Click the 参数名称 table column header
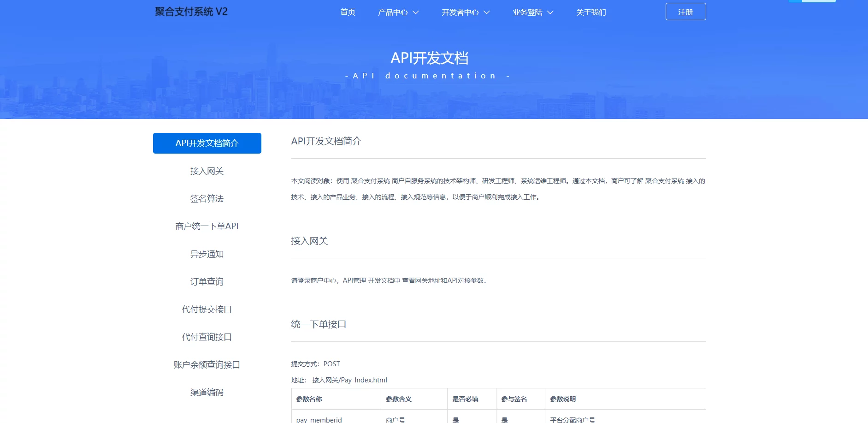The width and height of the screenshot is (868, 423). click(x=309, y=399)
